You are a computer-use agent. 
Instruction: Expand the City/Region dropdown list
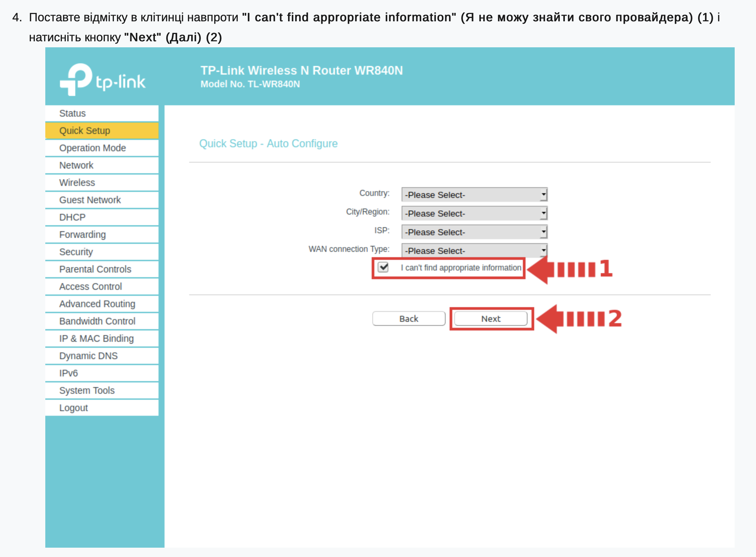point(474,214)
